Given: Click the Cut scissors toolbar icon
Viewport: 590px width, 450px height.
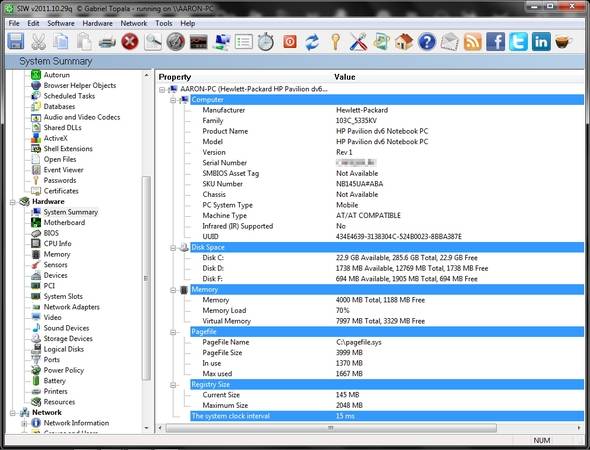Looking at the screenshot, I should pos(38,41).
